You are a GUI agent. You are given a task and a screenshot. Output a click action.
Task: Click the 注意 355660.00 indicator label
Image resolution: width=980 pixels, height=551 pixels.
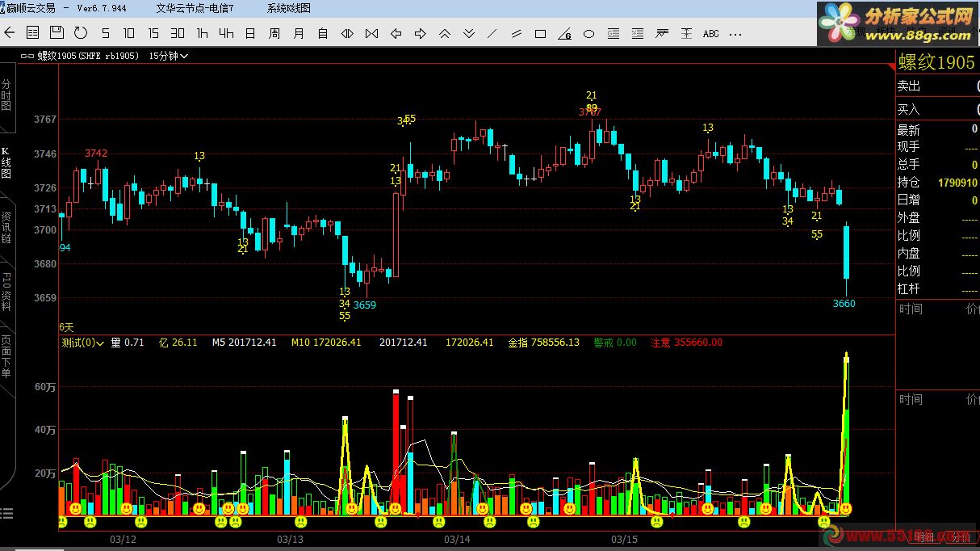coord(686,343)
